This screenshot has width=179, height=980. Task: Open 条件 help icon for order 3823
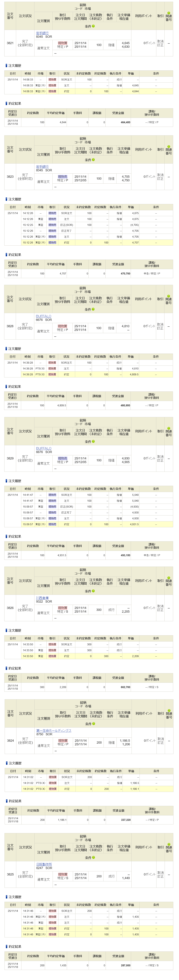pyautogui.click(x=93, y=160)
